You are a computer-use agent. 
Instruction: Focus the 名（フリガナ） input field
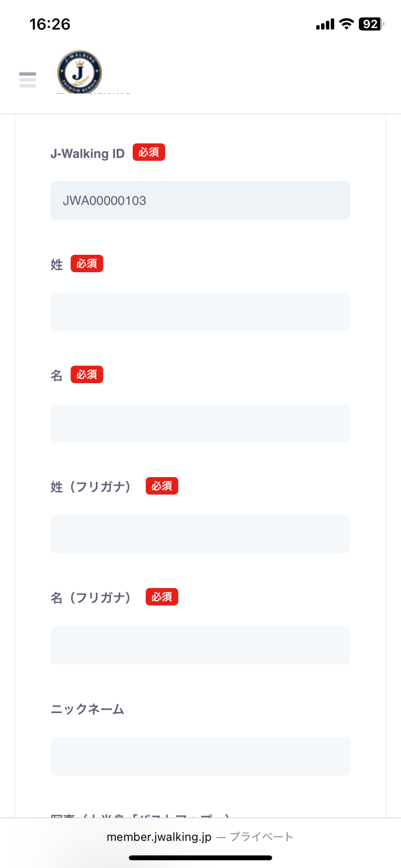coord(200,645)
